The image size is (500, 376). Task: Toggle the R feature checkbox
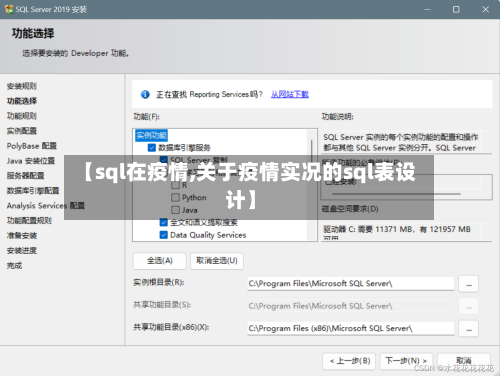tap(175, 185)
